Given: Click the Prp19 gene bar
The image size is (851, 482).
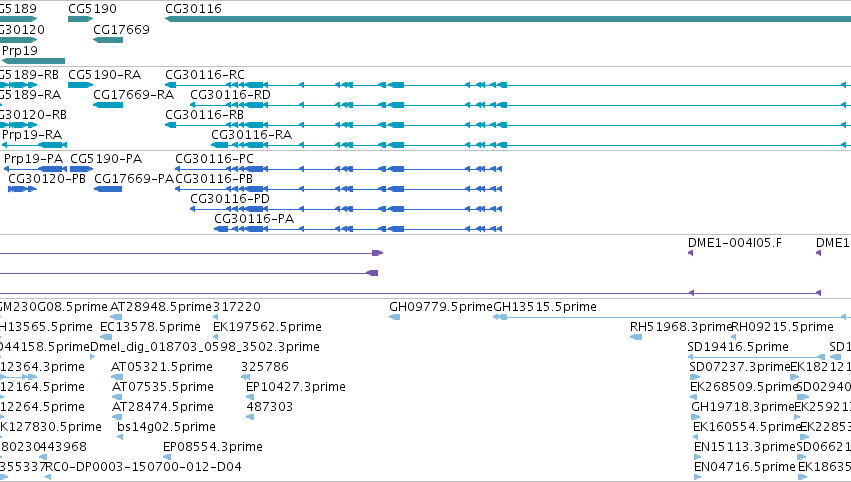Looking at the screenshot, I should [x=34, y=61].
